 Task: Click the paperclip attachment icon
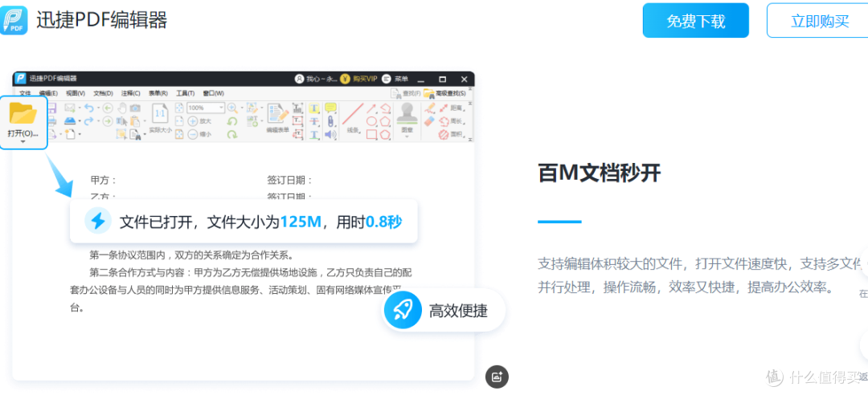330,121
